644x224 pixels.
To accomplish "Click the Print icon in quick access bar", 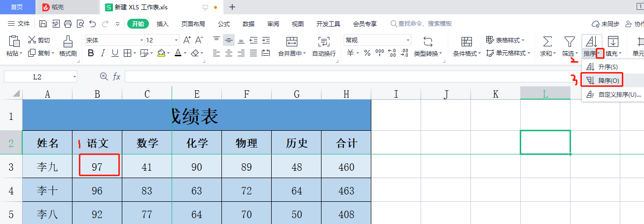I will tap(68, 24).
